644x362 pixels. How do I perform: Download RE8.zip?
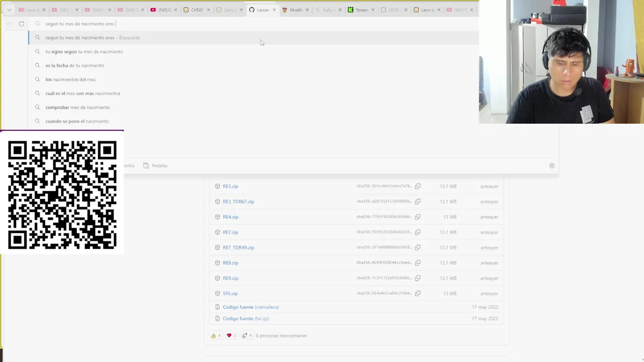(230, 263)
